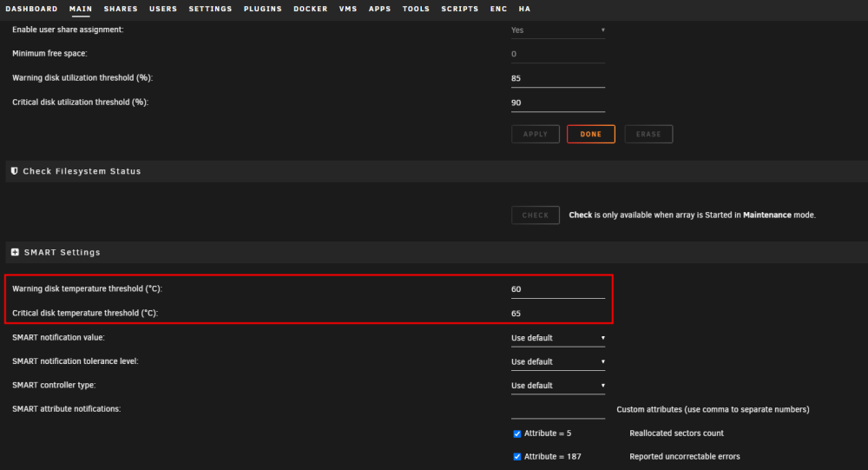Click the Check filesystem button
The height and width of the screenshot is (470, 868).
536,215
